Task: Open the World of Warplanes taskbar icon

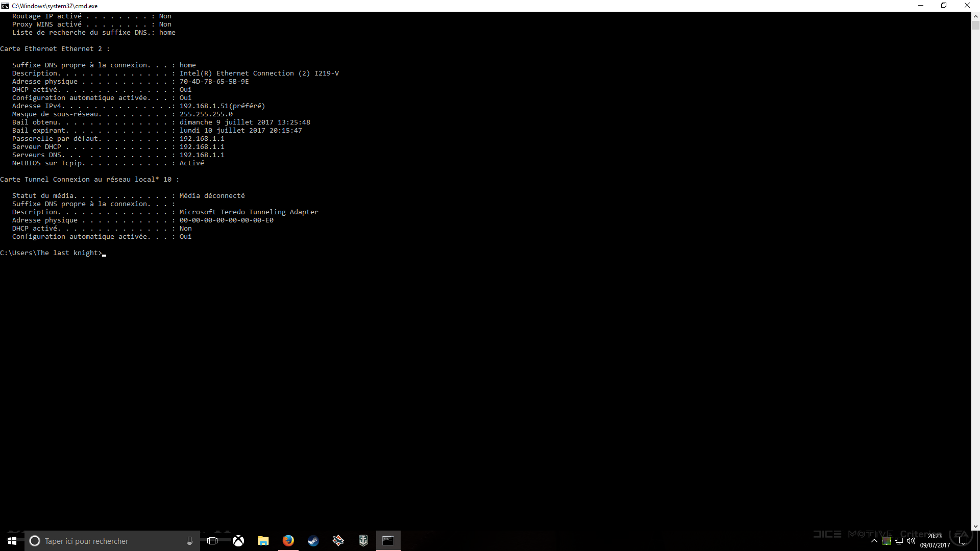Action: [338, 541]
